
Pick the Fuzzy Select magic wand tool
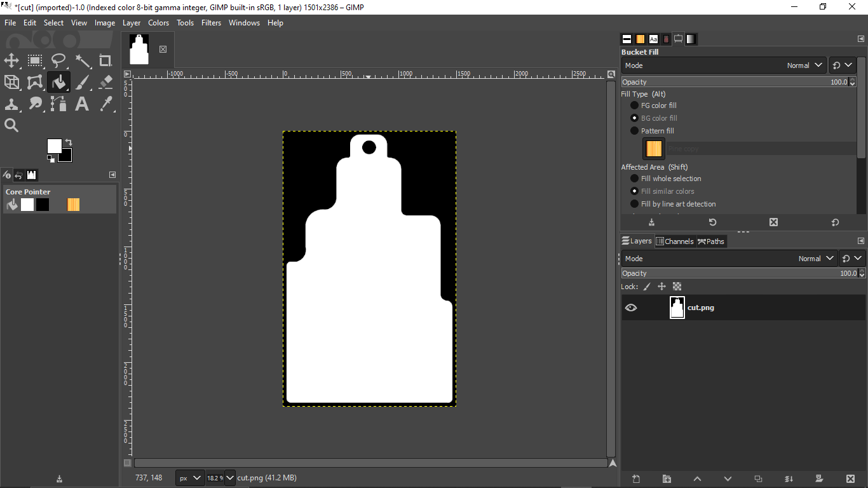pyautogui.click(x=83, y=61)
